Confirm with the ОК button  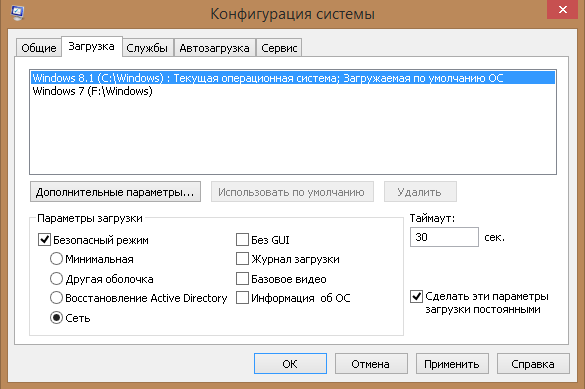[290, 364]
